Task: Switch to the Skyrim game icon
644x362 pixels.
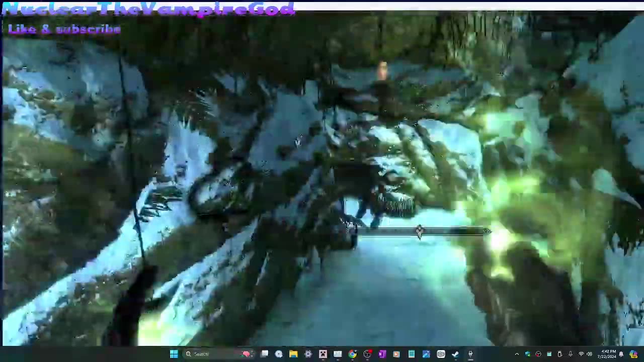Action: (470, 354)
